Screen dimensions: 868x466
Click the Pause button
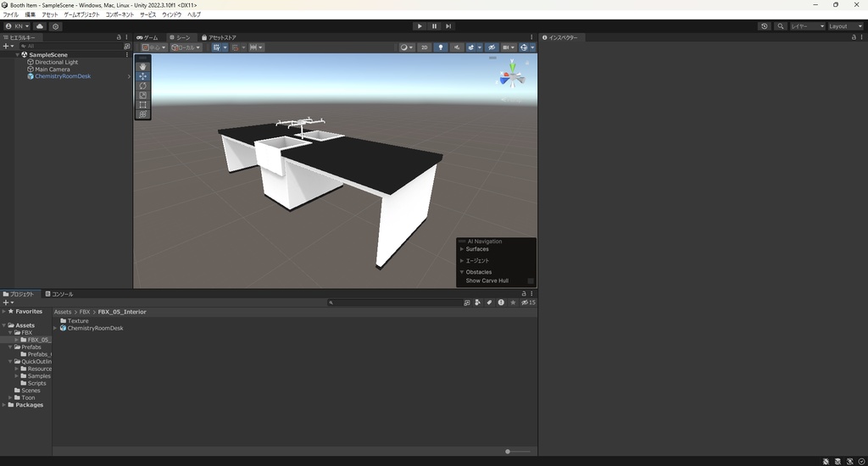tap(434, 26)
